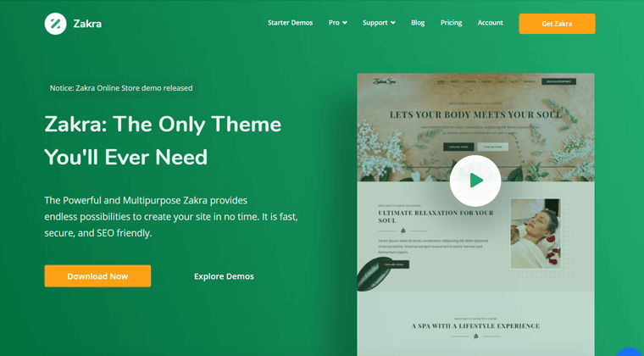Screen dimensions: 644x356
Task: Click the Online Store demo notice
Action: (x=121, y=88)
